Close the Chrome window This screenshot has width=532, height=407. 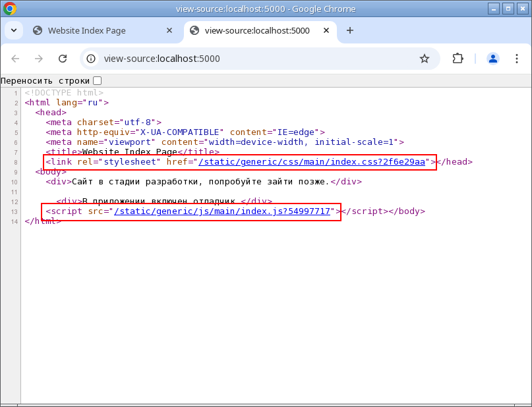click(x=523, y=9)
